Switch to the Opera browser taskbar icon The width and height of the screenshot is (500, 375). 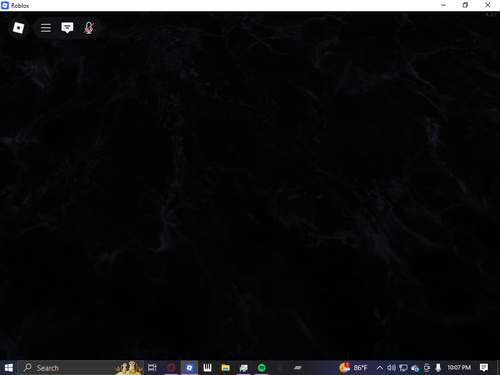(171, 368)
